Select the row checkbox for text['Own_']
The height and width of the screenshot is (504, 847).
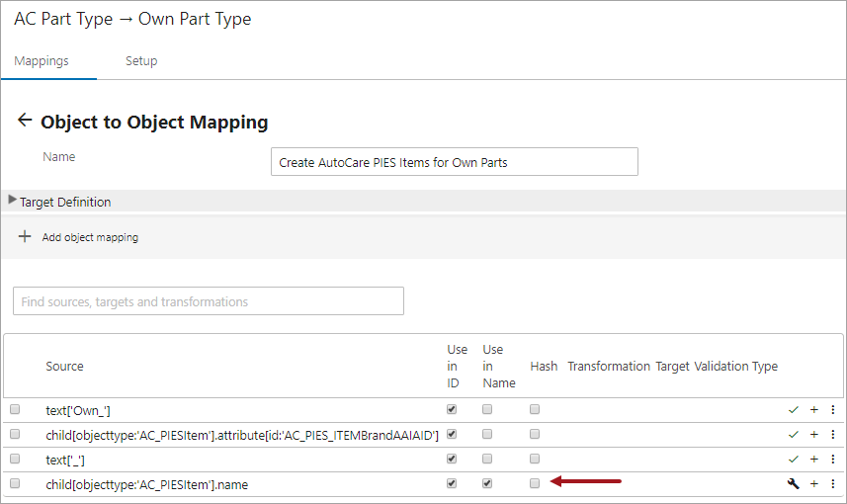15,409
